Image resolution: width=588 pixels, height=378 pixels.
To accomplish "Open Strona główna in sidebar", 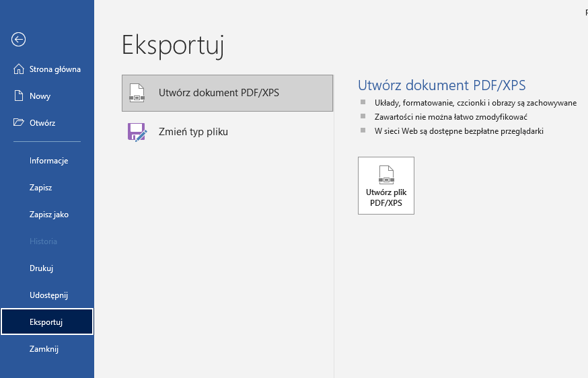I will pyautogui.click(x=47, y=69).
